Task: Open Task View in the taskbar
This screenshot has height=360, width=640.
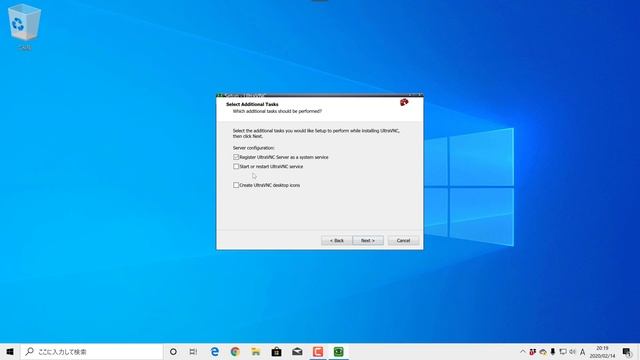Action: 193,351
